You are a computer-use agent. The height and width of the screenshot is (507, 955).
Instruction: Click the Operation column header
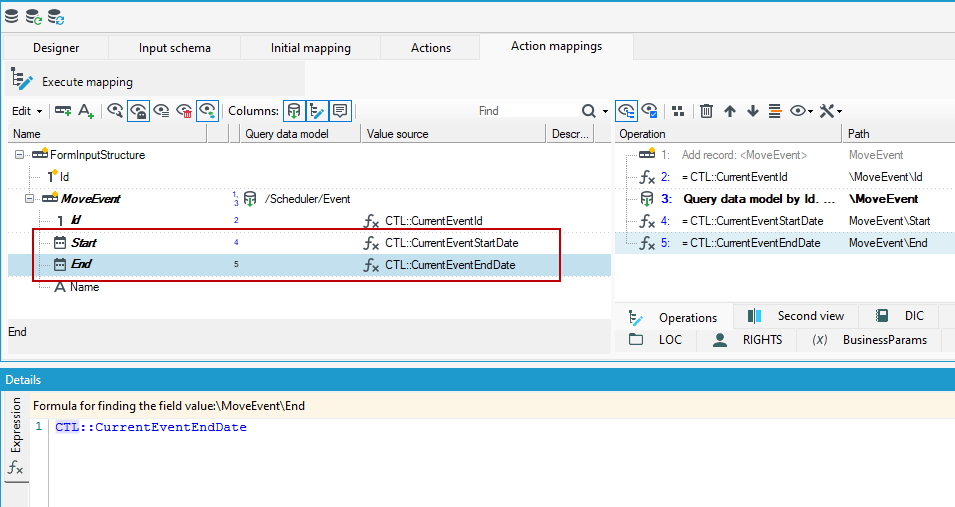click(x=728, y=133)
